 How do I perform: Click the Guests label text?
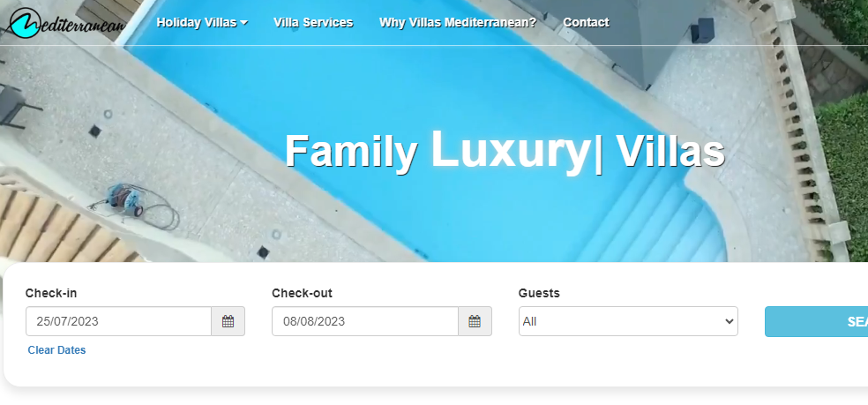pyautogui.click(x=539, y=293)
